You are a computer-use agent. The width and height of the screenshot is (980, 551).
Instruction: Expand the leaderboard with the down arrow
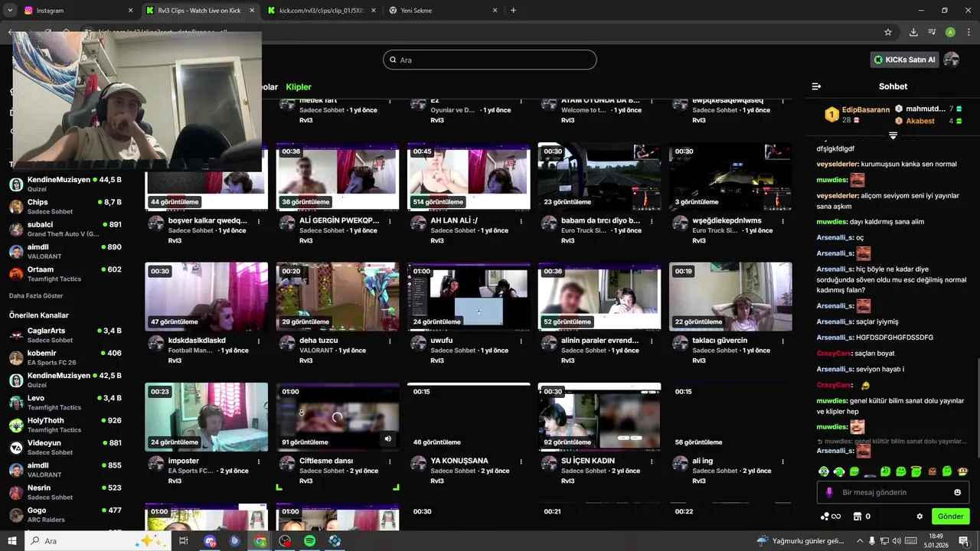coord(893,135)
